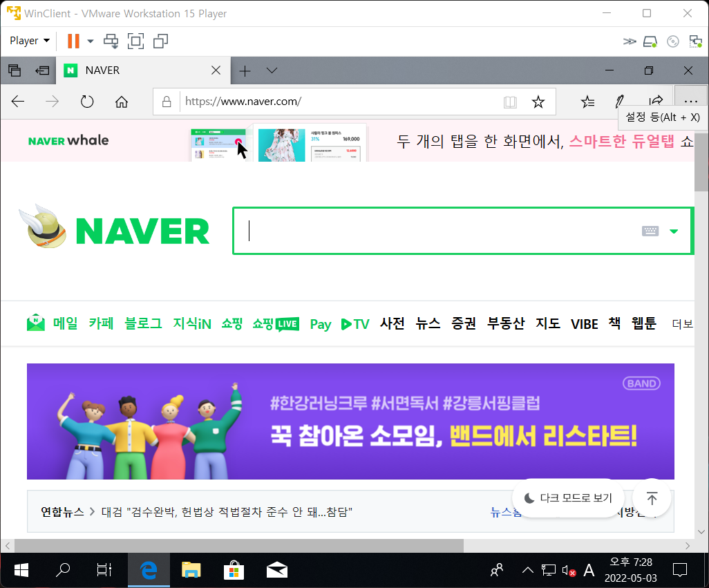The width and height of the screenshot is (709, 588).
Task: Open 사전 menu item
Action: click(x=392, y=323)
